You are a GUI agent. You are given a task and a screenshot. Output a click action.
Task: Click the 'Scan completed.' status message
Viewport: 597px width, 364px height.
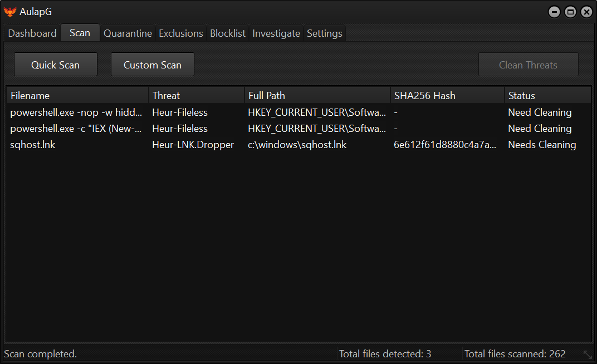pos(40,354)
